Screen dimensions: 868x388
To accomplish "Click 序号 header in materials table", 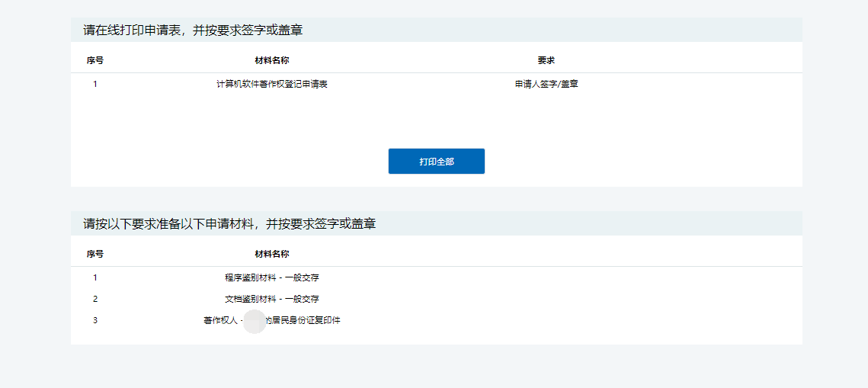I will [95, 254].
